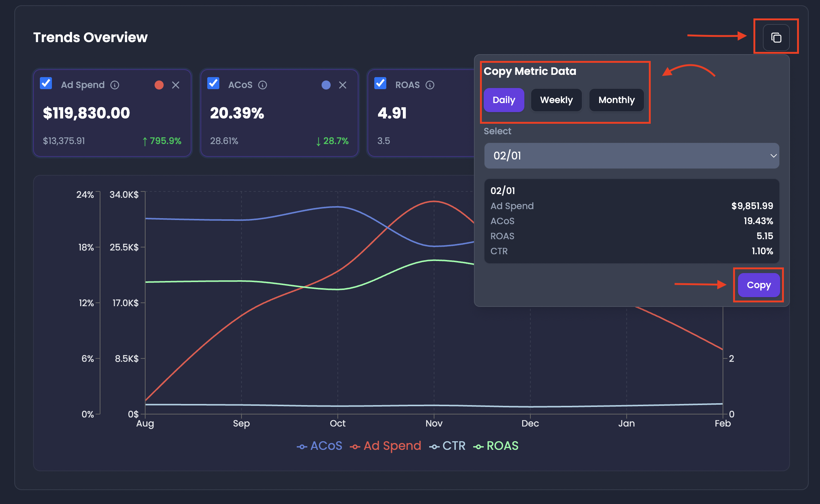820x504 pixels.
Task: Select the Daily tab
Action: (504, 100)
